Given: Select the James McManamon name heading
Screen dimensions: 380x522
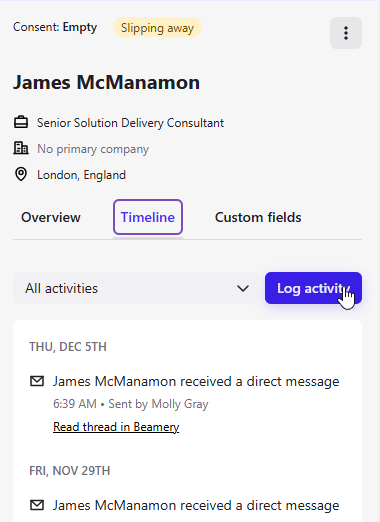Looking at the screenshot, I should (106, 82).
